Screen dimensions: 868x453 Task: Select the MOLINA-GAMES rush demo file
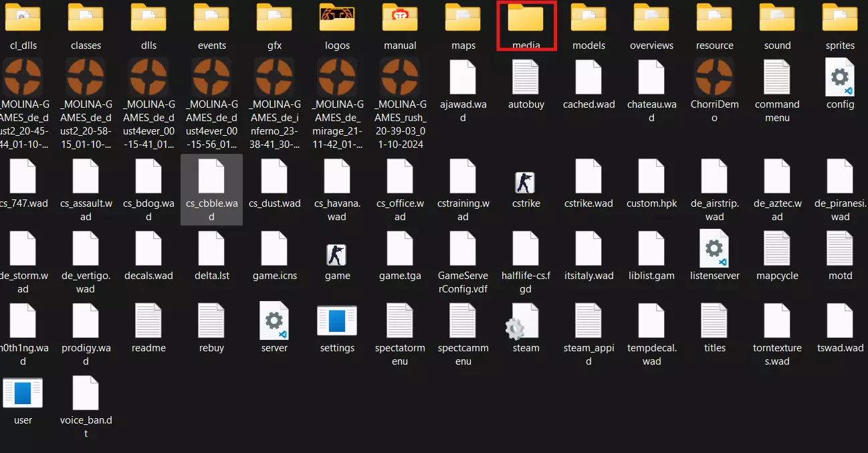(x=400, y=103)
